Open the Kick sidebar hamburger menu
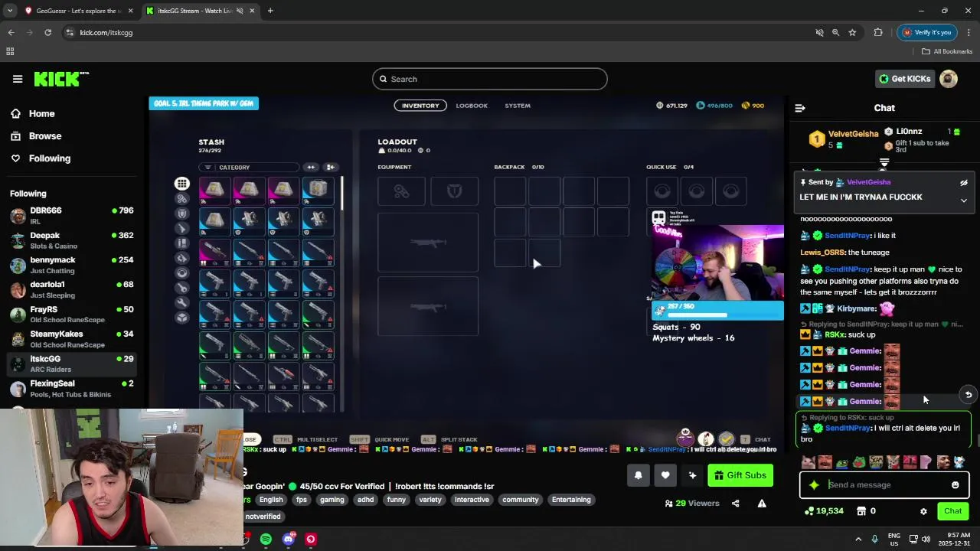Viewport: 980px width, 551px height. (18, 79)
